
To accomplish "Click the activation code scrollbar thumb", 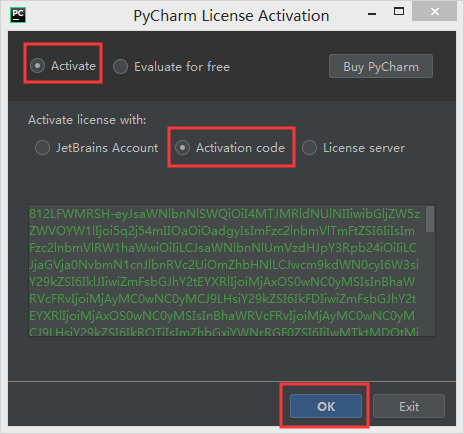I will click(430, 219).
